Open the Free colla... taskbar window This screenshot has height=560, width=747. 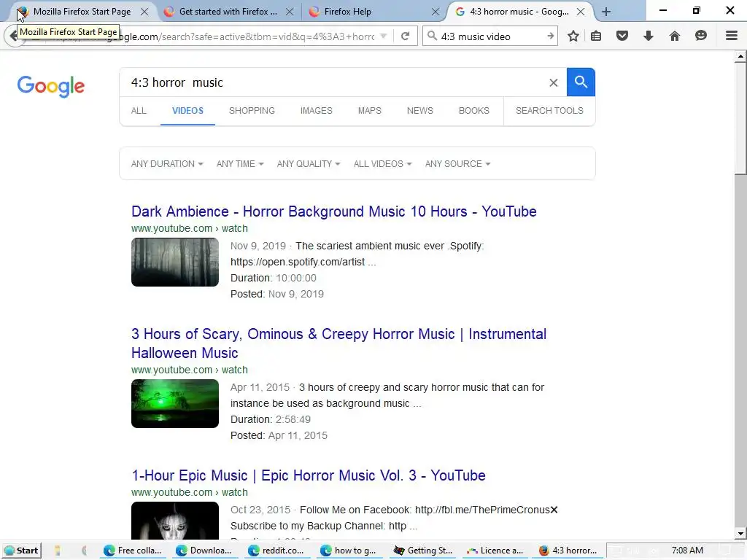(133, 551)
